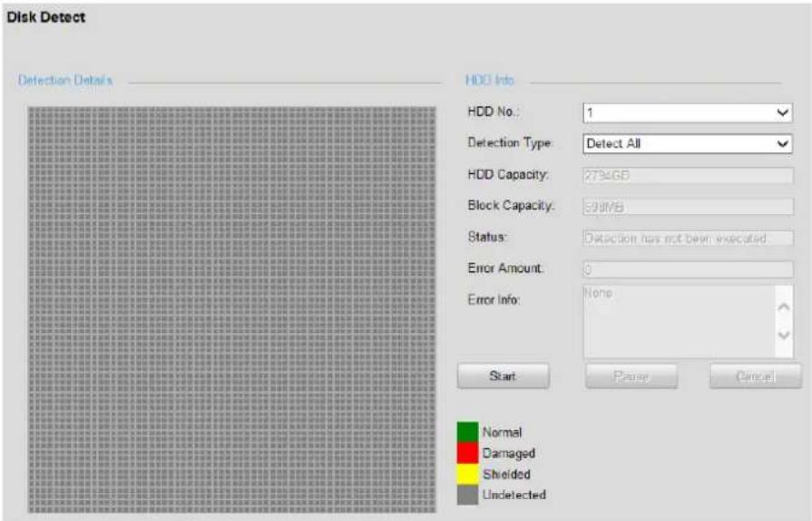Click the Detection Details block grid
The image size is (812, 521).
(232, 310)
